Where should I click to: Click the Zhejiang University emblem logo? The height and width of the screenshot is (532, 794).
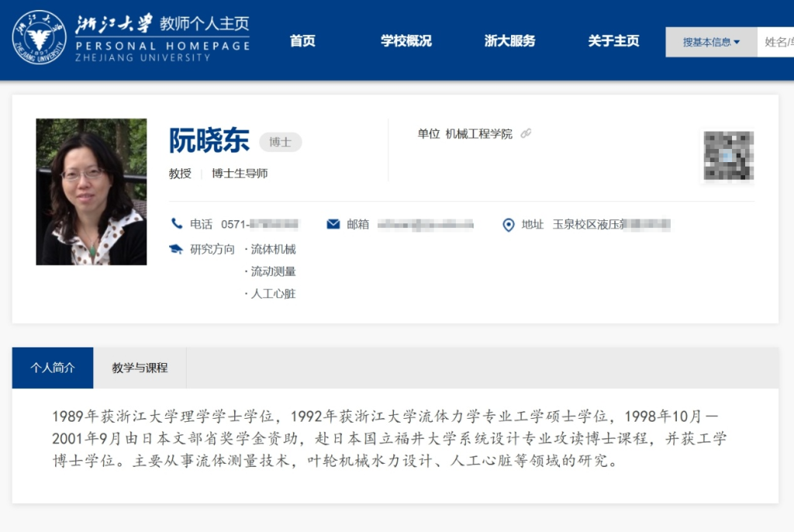[39, 37]
